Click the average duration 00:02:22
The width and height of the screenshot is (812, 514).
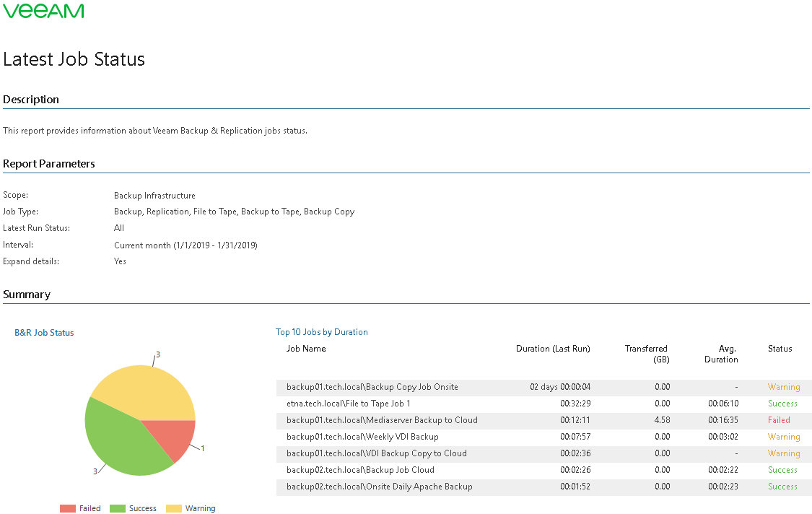[723, 470]
